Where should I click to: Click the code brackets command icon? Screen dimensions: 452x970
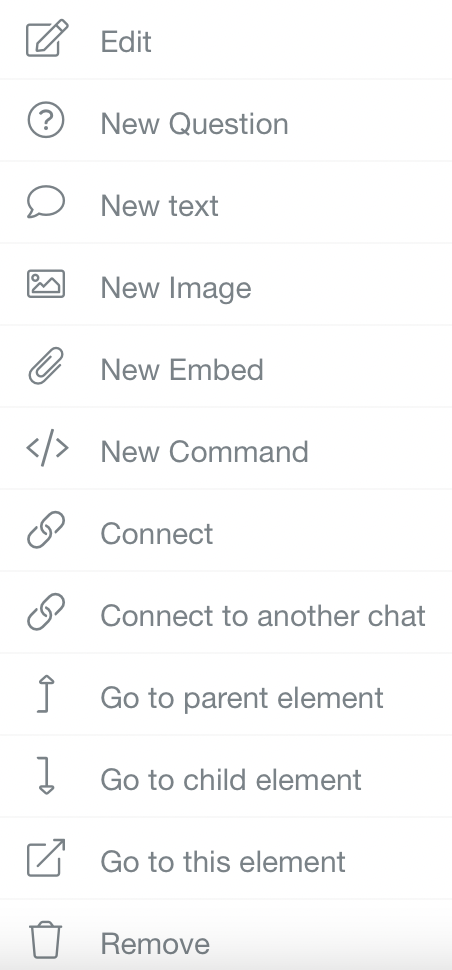click(46, 448)
